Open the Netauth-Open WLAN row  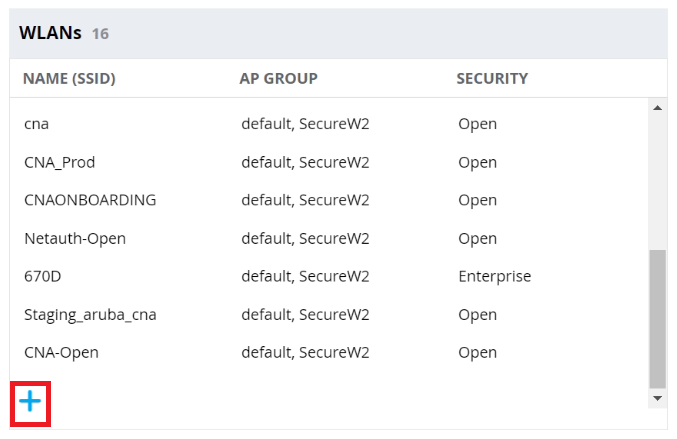[74, 238]
